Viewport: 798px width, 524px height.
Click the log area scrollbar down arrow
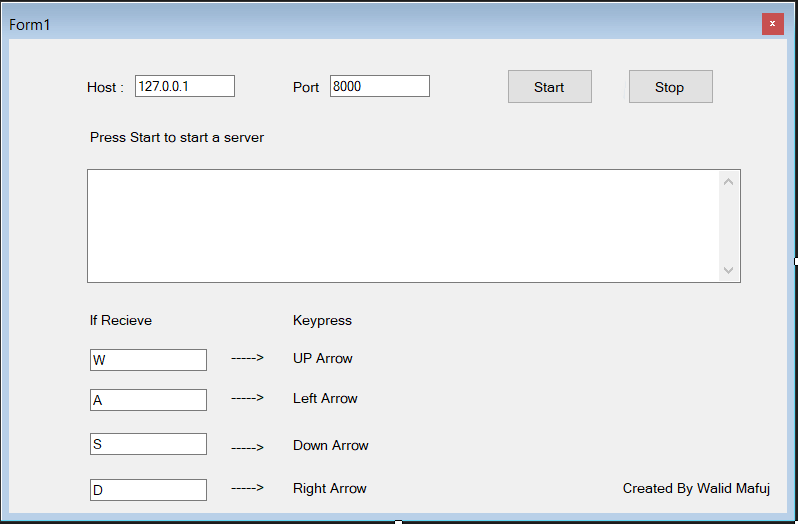(728, 270)
